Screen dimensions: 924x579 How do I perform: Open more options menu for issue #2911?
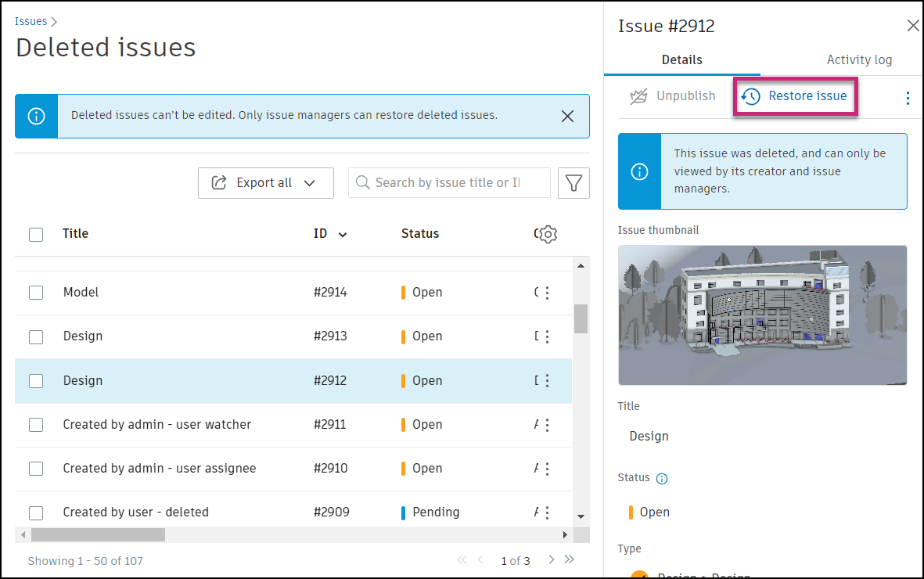tap(547, 425)
